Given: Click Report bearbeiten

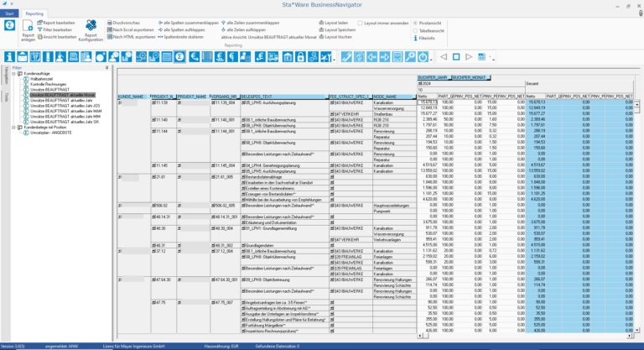Looking at the screenshot, I should (56, 23).
